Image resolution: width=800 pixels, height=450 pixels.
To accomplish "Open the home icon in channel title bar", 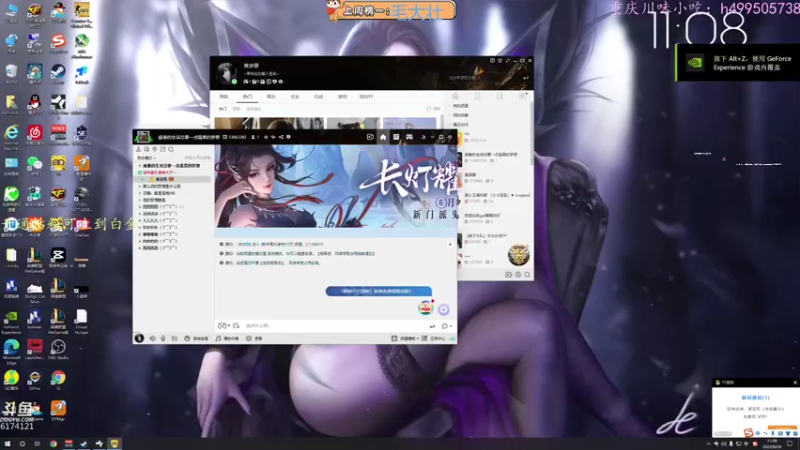I will (383, 137).
